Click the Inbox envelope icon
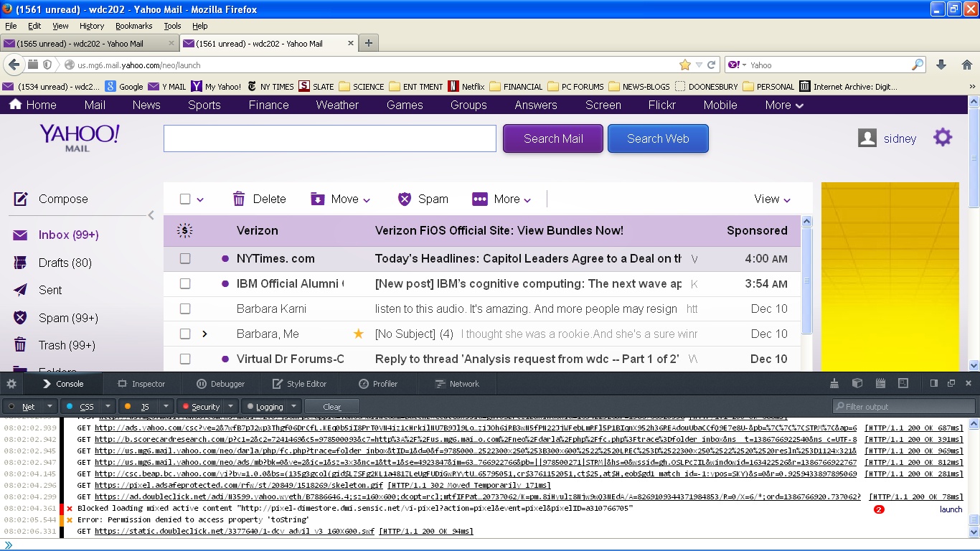This screenshot has width=980, height=551. 21,235
